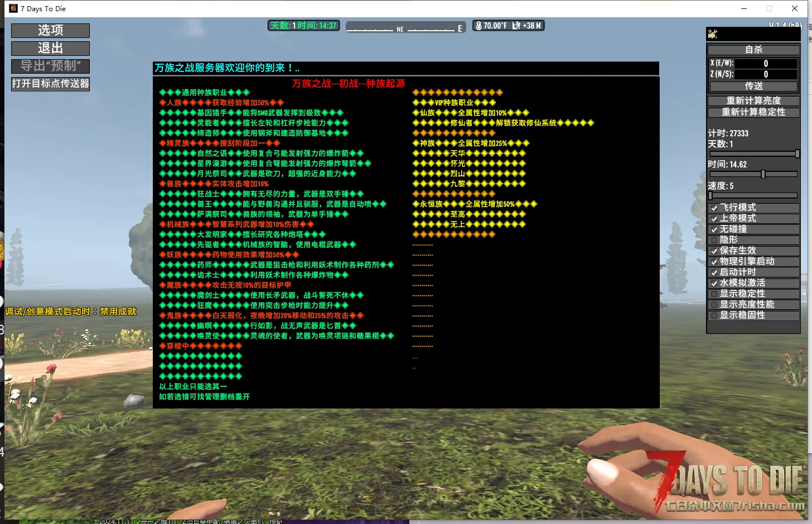The image size is (812, 524).
Task: Select the 幽暝 dagger class row
Action: tap(258, 325)
